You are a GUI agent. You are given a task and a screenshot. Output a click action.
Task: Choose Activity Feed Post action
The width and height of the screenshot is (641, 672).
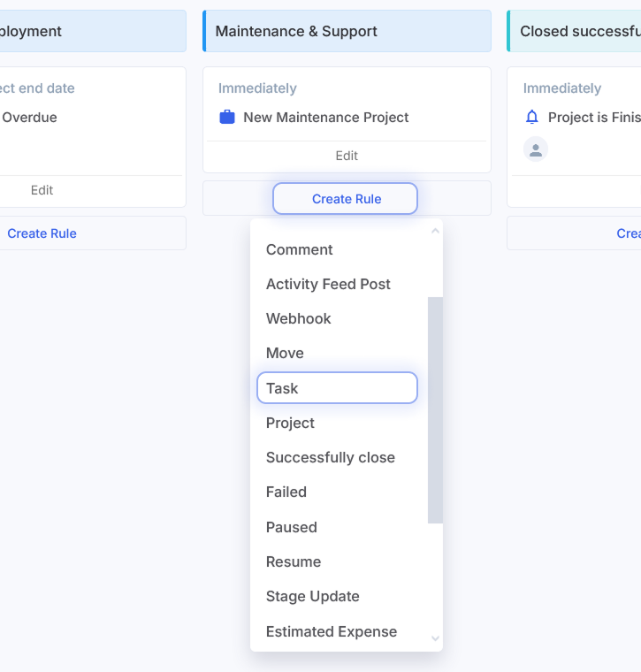point(328,284)
